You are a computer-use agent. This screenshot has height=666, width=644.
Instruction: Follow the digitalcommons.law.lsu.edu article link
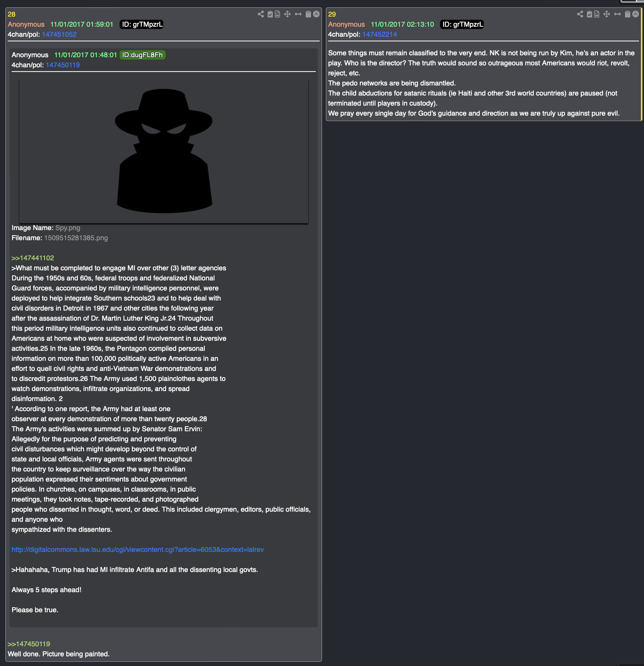pyautogui.click(x=138, y=550)
